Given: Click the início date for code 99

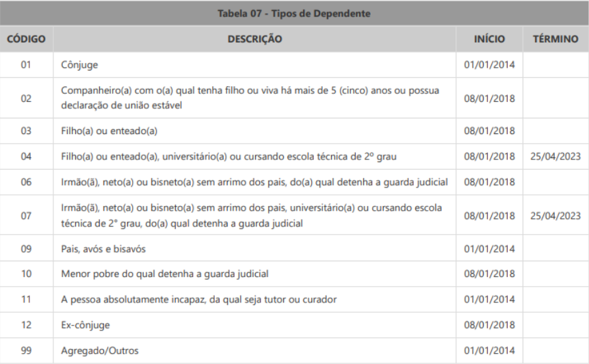Looking at the screenshot, I should point(489,351).
